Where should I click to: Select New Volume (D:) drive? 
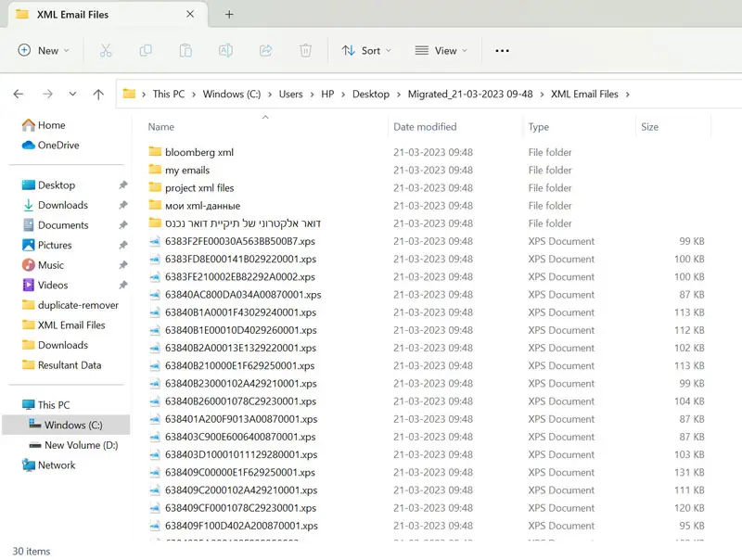(81, 446)
